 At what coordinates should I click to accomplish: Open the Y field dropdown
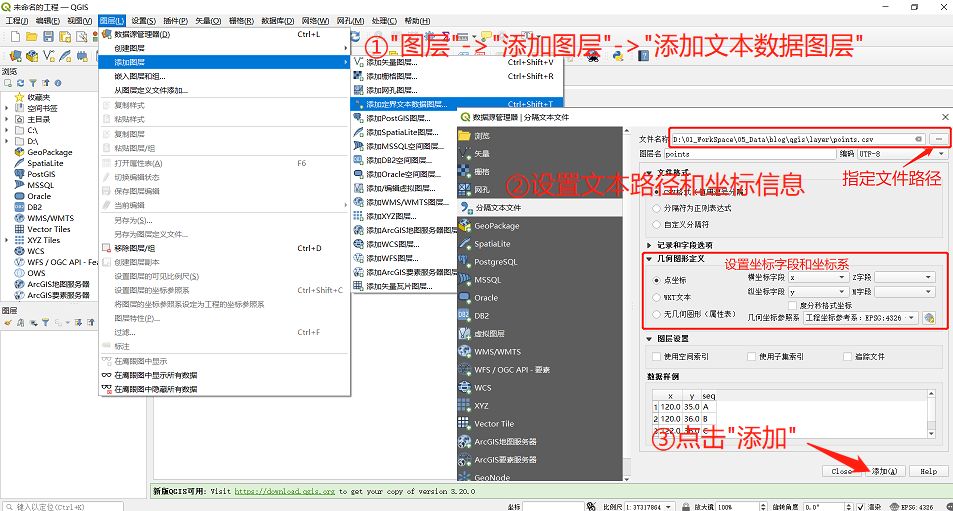(818, 292)
